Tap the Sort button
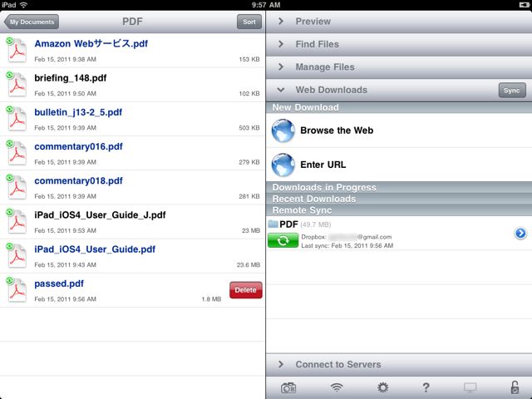 249,22
